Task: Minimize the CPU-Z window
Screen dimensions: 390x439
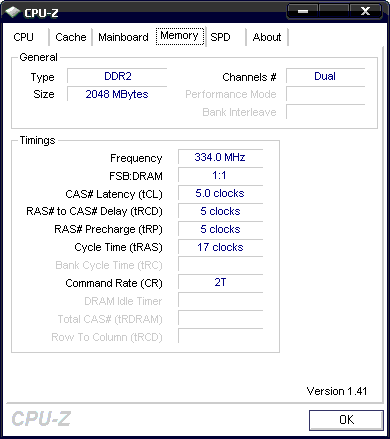Action: coord(303,11)
